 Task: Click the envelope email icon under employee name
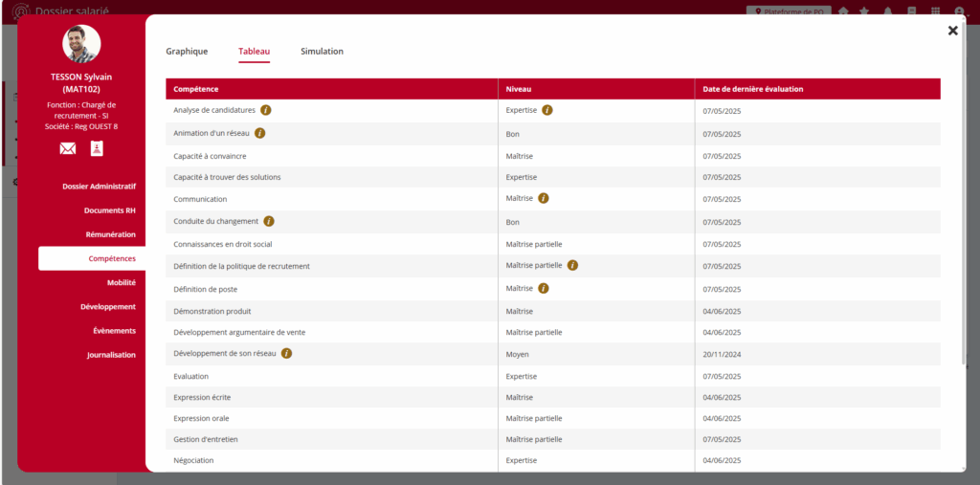pyautogui.click(x=67, y=148)
